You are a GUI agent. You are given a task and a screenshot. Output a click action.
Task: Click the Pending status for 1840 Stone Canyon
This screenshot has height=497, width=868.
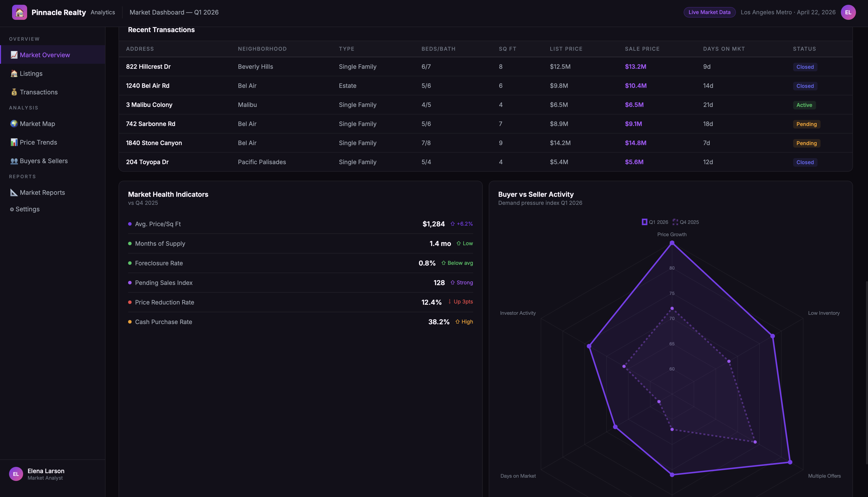click(806, 143)
